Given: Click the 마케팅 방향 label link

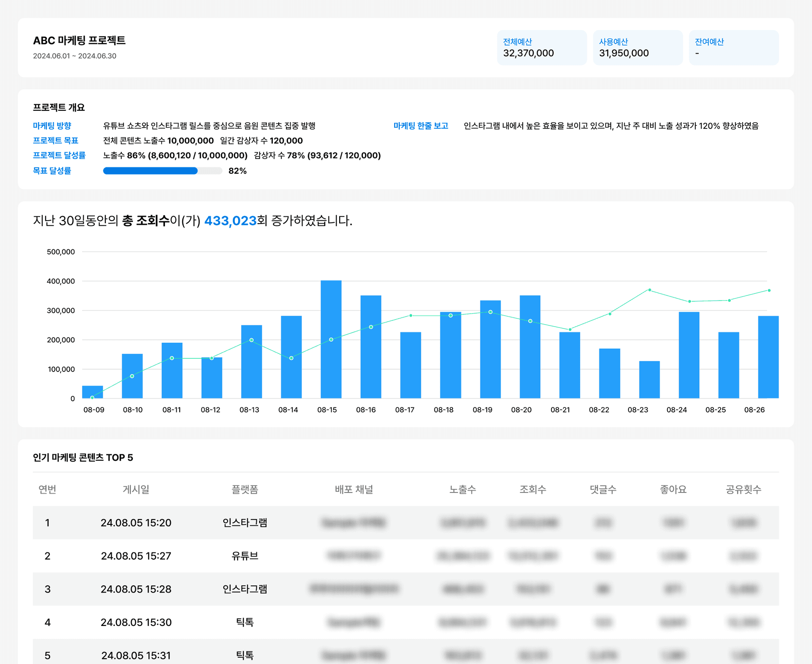Looking at the screenshot, I should (52, 126).
